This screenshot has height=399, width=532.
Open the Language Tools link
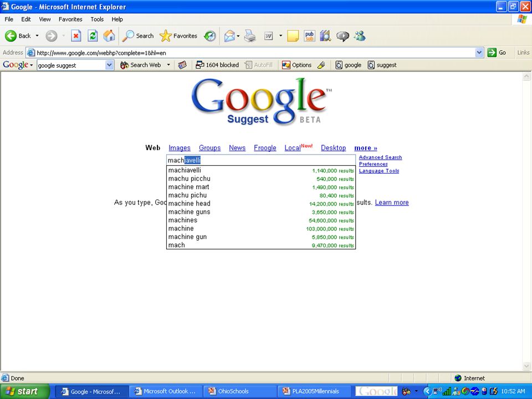[379, 171]
